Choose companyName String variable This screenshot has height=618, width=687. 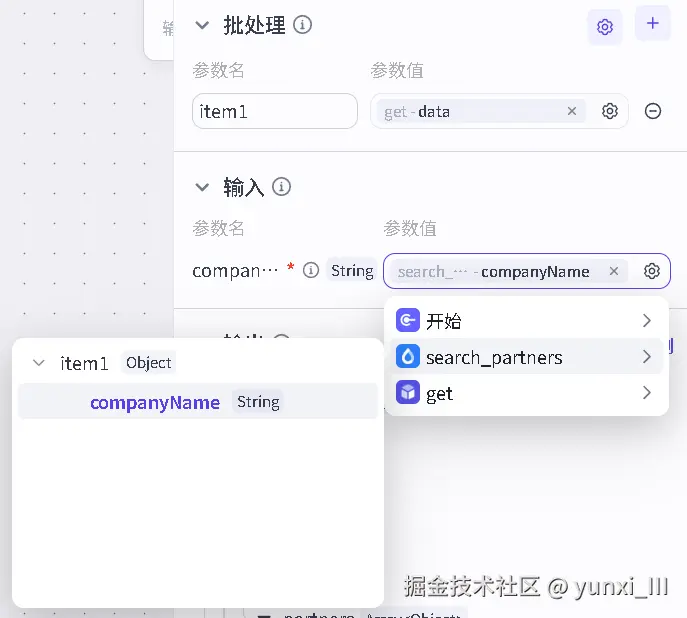198,401
